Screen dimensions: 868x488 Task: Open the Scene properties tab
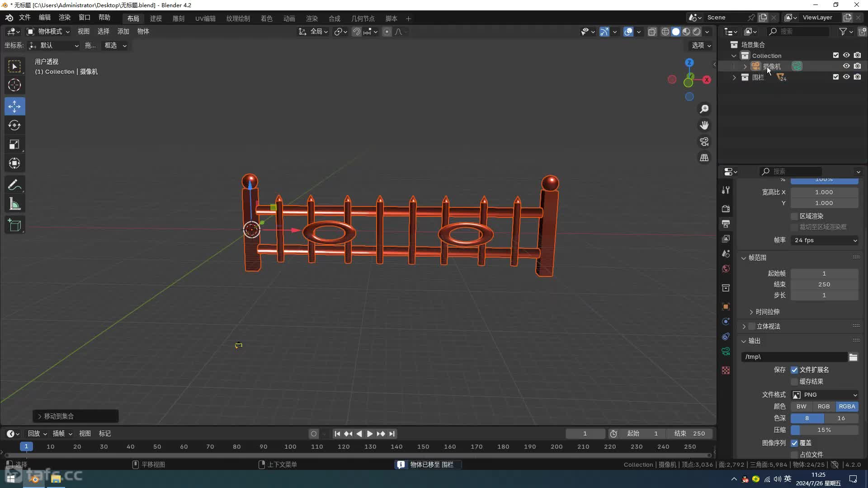point(726,254)
